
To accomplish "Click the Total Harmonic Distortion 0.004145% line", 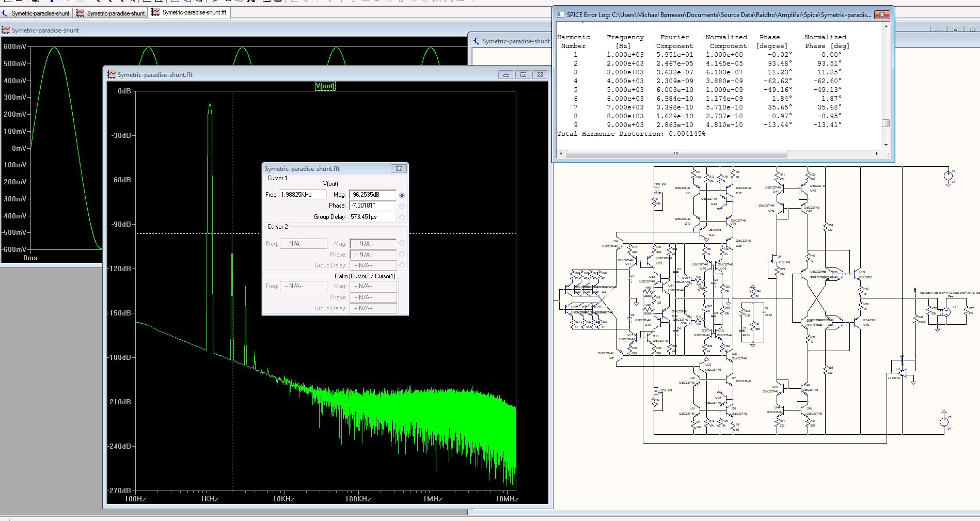I will pyautogui.click(x=631, y=134).
